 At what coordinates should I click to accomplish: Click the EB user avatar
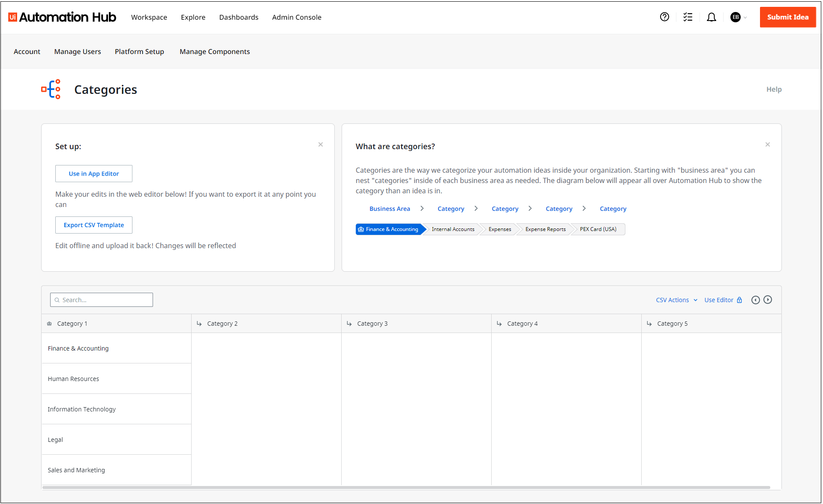[736, 17]
